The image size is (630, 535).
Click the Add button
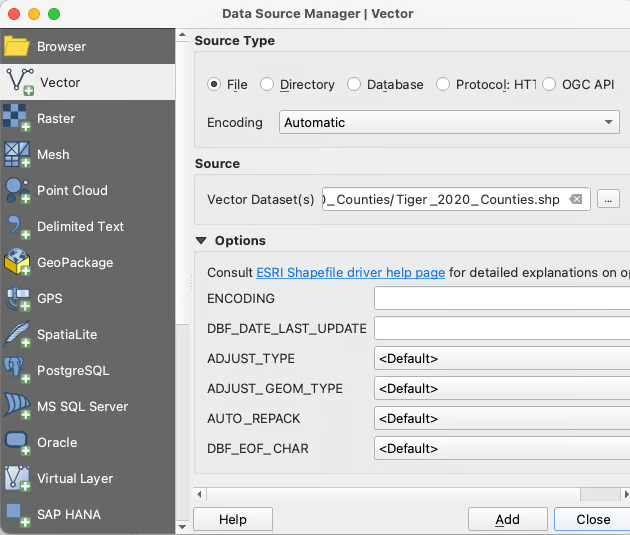click(x=508, y=519)
